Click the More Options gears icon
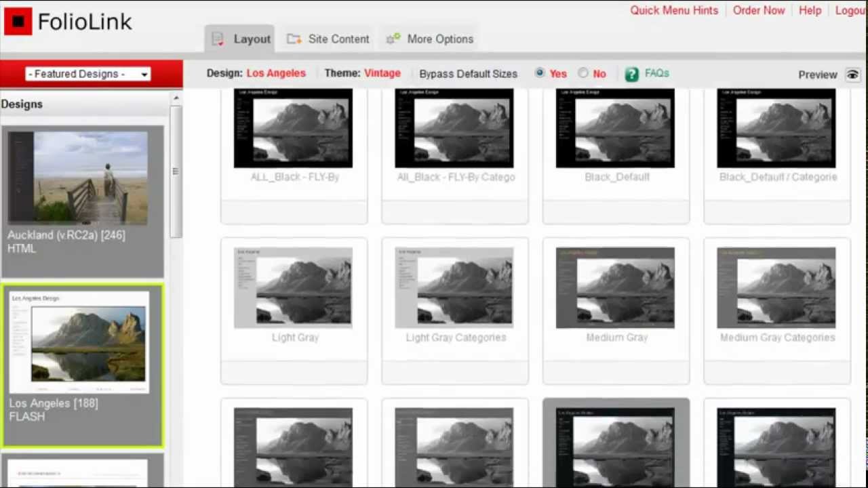Viewport: 868px width, 488px height. click(x=393, y=39)
